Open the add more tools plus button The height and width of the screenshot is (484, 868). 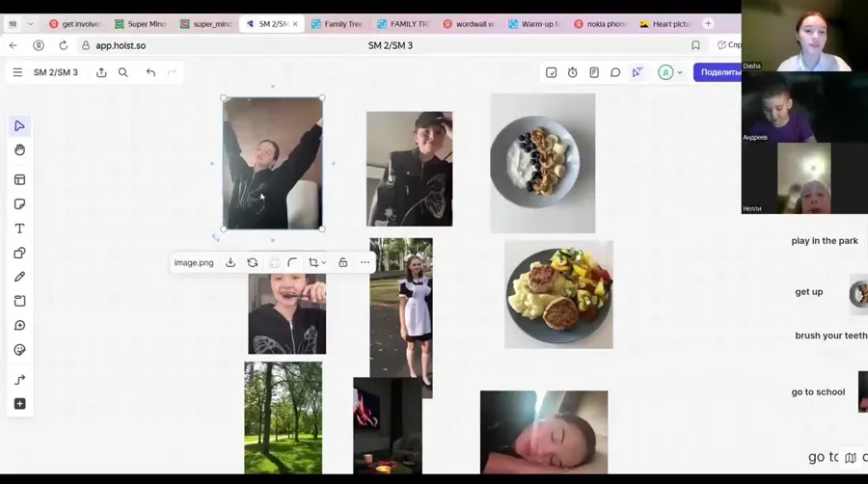click(x=19, y=404)
